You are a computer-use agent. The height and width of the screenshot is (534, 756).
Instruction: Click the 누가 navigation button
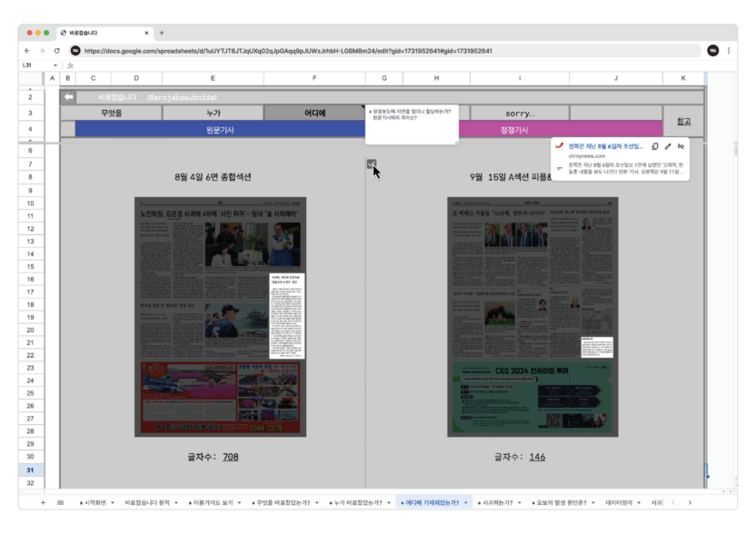click(213, 113)
